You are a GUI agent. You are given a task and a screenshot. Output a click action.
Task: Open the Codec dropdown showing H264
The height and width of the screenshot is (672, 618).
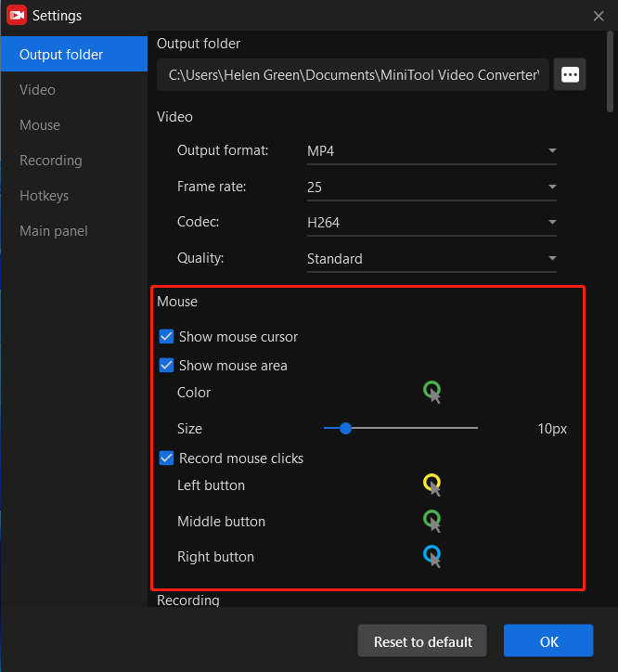431,223
